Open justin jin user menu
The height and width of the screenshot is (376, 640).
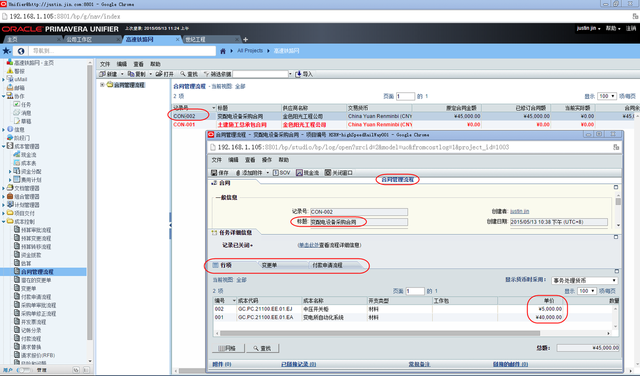588,28
